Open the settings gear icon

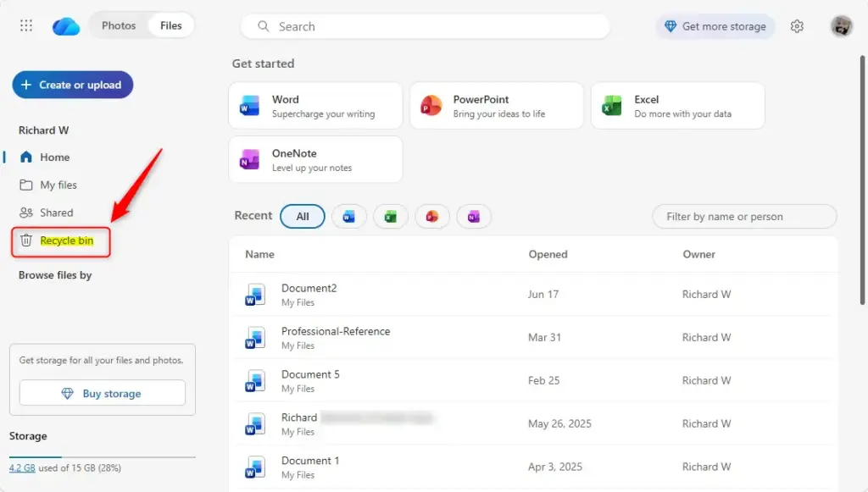click(x=797, y=26)
